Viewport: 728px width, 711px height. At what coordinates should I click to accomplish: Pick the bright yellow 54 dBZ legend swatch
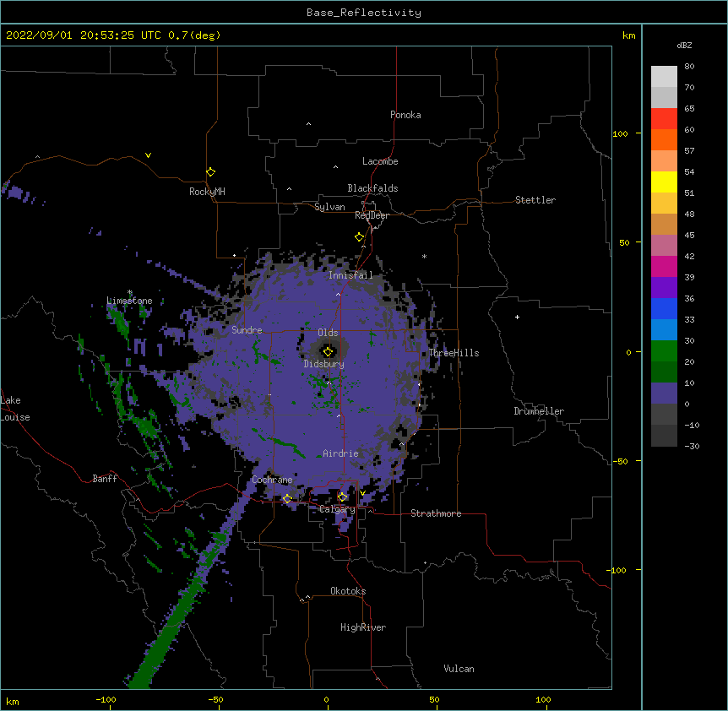(664, 182)
